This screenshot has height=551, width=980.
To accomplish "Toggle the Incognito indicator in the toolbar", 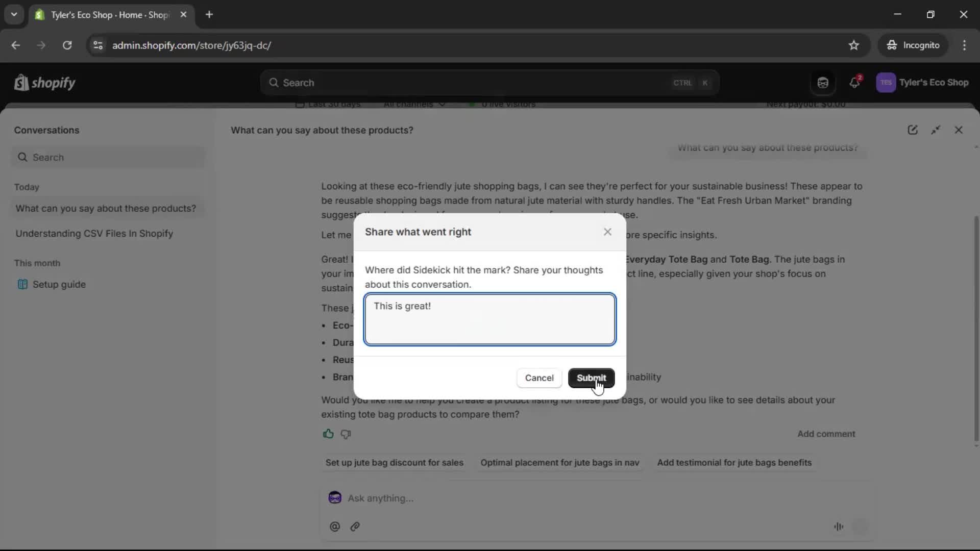I will click(x=913, y=45).
